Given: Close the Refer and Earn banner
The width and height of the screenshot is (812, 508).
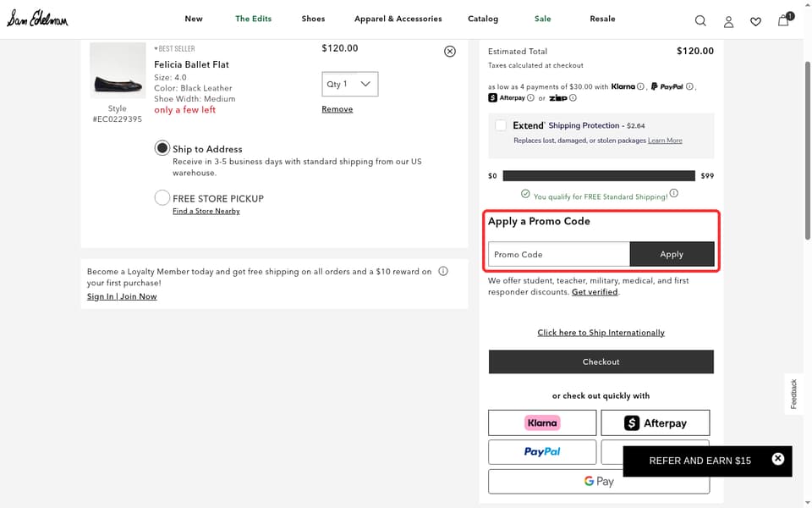Looking at the screenshot, I should [777, 459].
